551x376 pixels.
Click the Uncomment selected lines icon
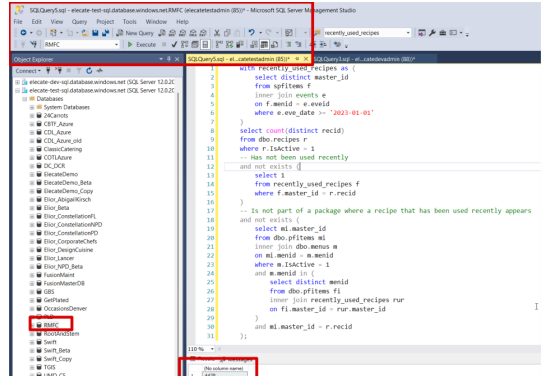click(x=299, y=44)
